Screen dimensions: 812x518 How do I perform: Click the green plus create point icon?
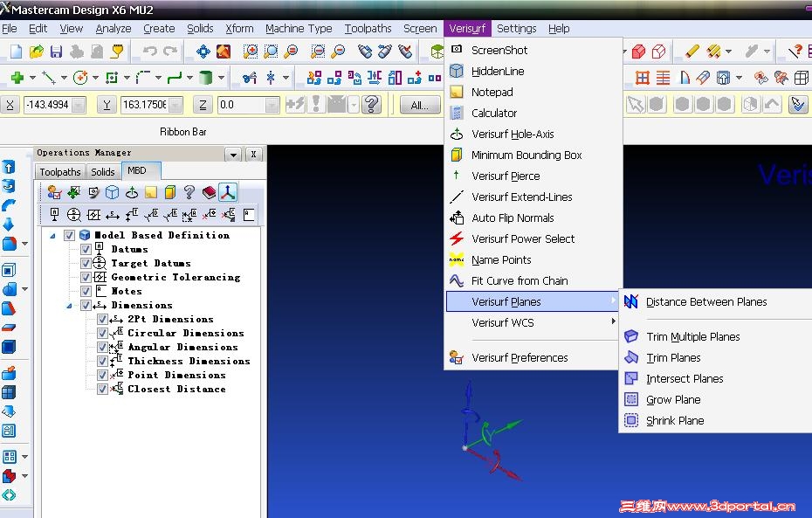pos(17,78)
